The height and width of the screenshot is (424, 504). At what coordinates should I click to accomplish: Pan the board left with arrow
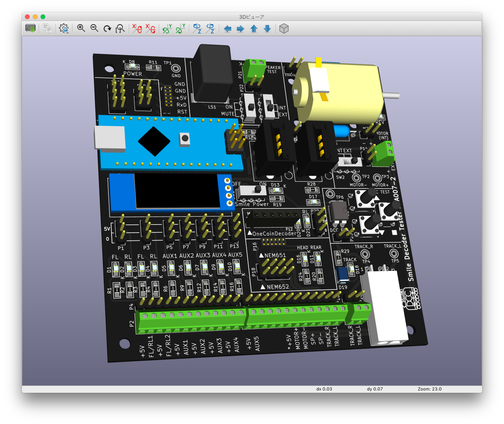coord(227,29)
